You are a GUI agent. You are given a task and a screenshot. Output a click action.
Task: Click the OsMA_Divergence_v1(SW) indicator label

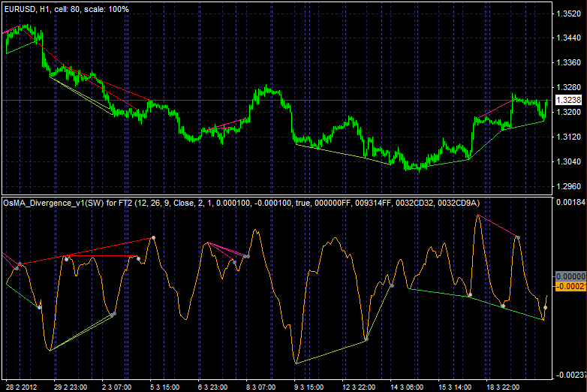[242, 204]
